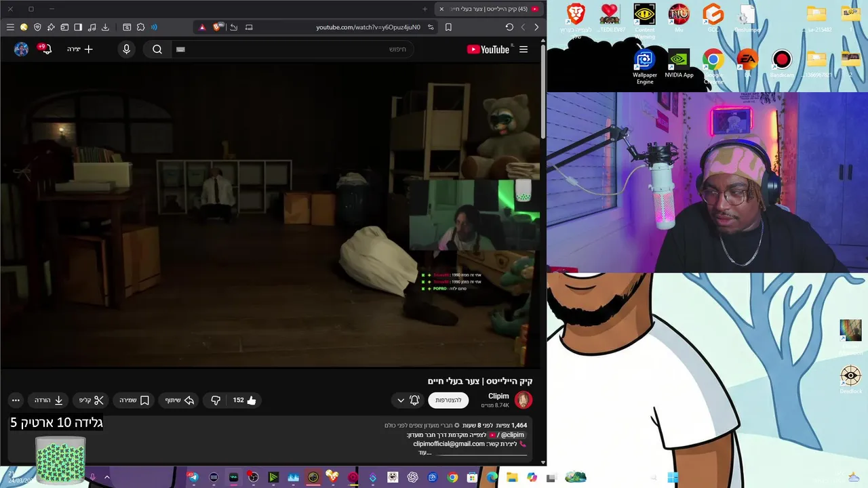Expand the description with ...עוד

(x=425, y=452)
